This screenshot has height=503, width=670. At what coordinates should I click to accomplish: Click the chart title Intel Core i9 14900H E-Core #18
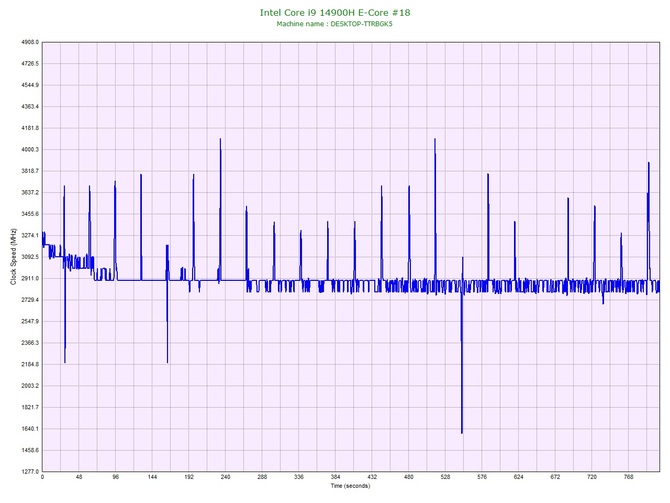click(335, 12)
